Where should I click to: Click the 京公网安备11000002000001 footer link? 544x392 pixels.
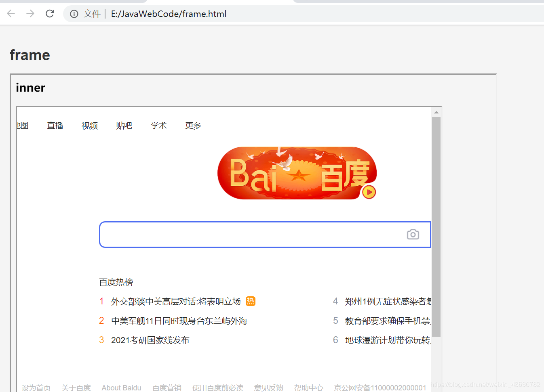(380, 388)
